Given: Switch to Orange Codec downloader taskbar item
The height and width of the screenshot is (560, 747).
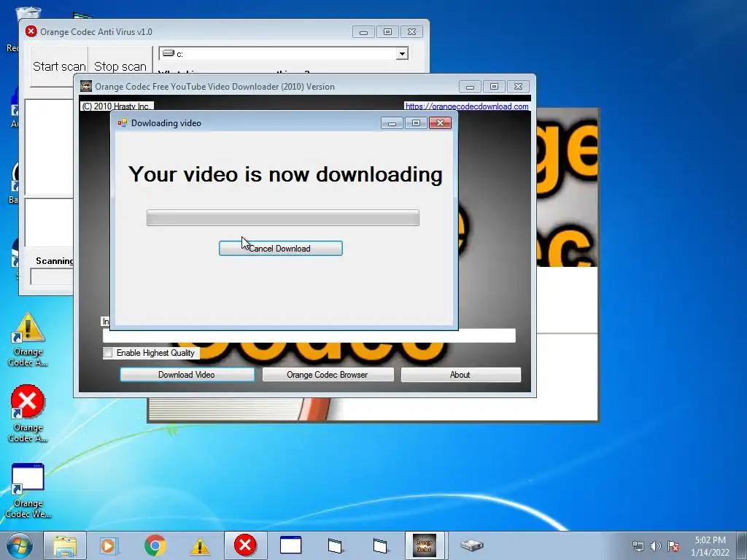Looking at the screenshot, I should (x=424, y=545).
